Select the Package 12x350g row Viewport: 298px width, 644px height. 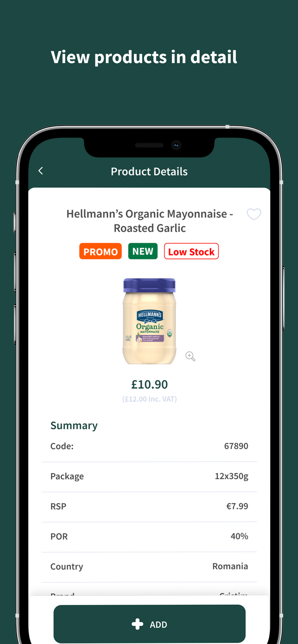pos(149,477)
